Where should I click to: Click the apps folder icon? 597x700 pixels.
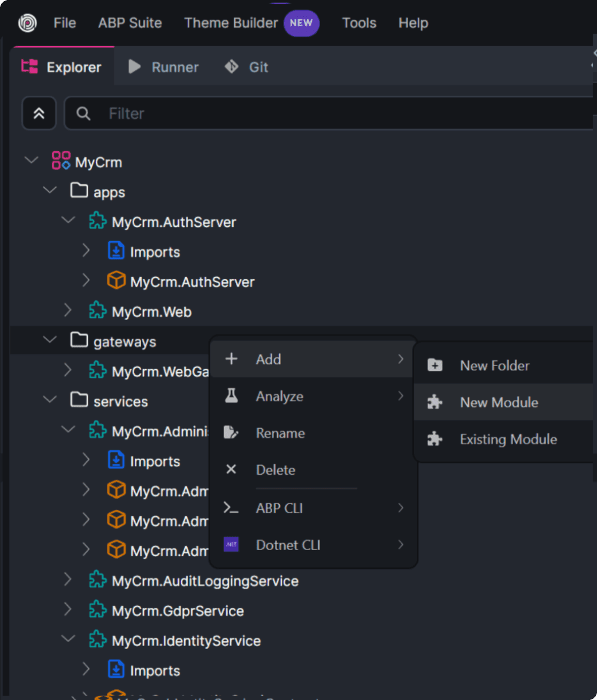79,191
